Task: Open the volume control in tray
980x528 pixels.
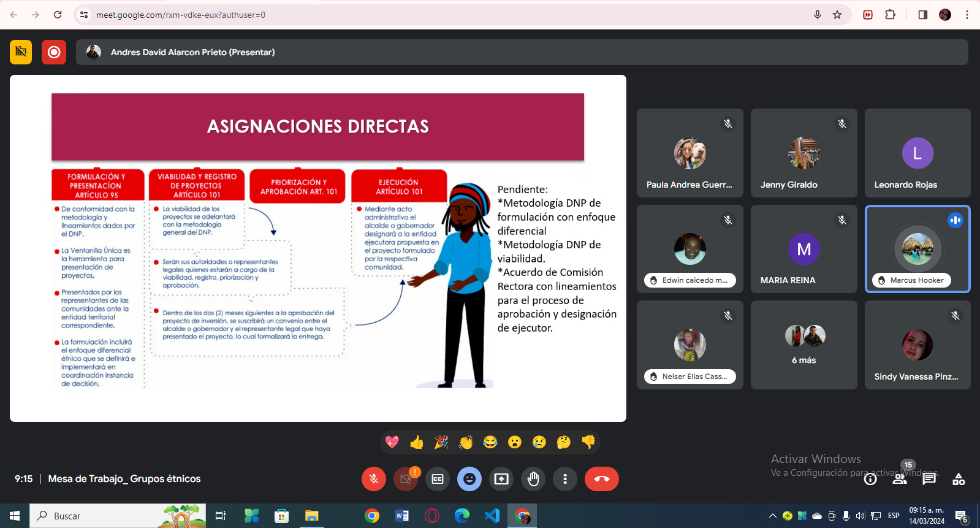Action: coord(860,516)
